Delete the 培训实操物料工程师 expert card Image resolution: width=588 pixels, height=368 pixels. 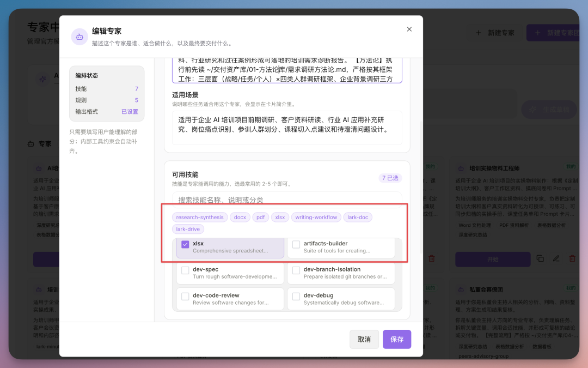(572, 259)
